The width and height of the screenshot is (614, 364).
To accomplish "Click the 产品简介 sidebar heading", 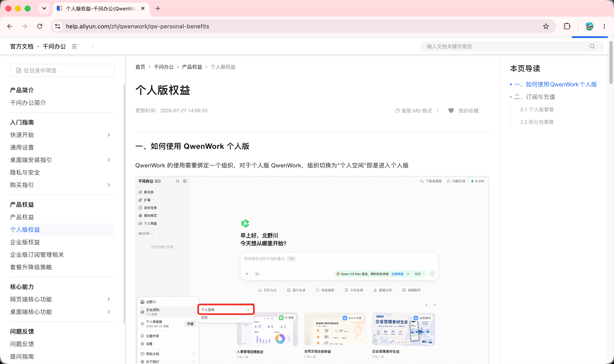I will (x=22, y=90).
